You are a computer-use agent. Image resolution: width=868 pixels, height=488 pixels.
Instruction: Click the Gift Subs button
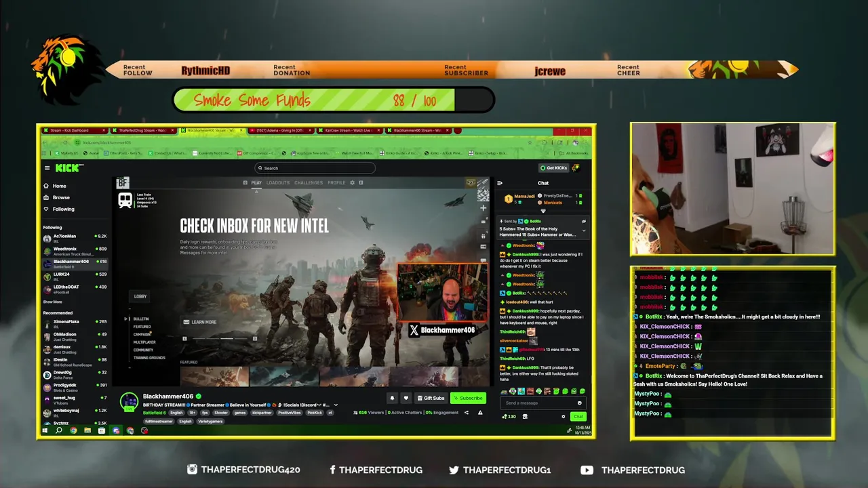tap(431, 398)
